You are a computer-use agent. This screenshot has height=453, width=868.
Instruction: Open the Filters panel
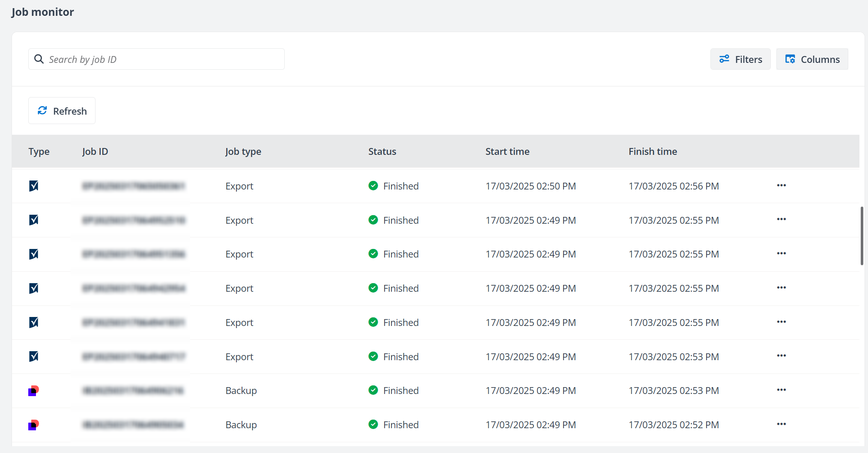pyautogui.click(x=740, y=59)
